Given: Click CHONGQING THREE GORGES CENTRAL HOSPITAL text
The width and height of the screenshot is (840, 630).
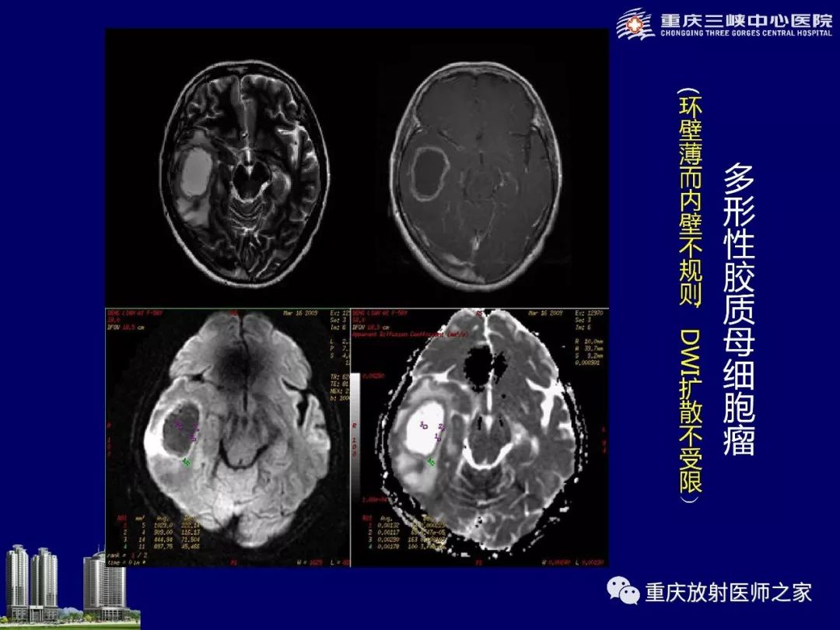Looking at the screenshot, I should tap(746, 33).
